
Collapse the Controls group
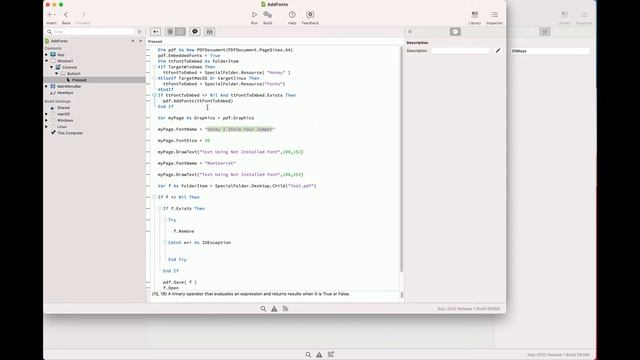click(x=51, y=67)
